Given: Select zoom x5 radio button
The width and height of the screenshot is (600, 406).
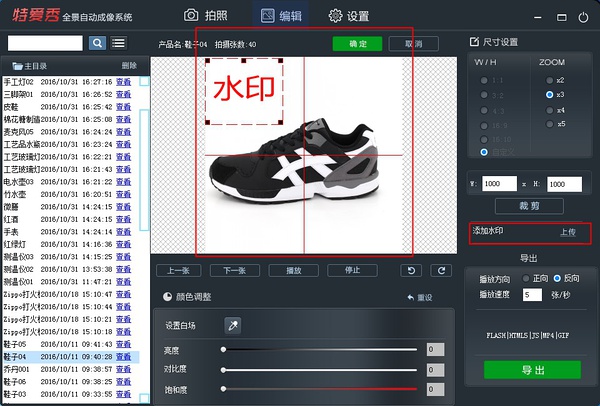Looking at the screenshot, I should 549,124.
